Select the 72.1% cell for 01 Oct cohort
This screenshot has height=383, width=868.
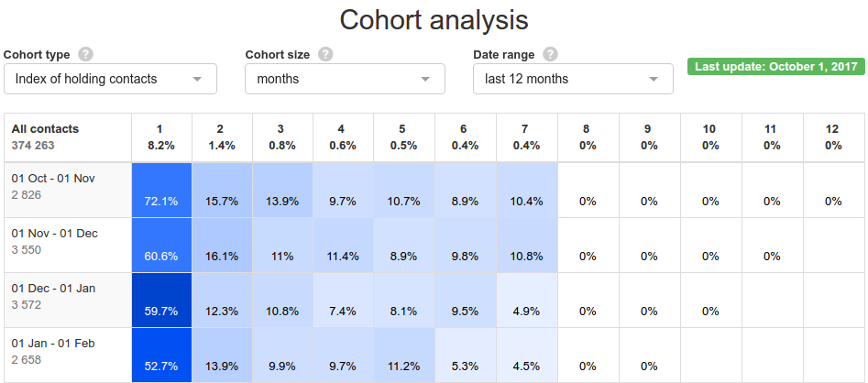(x=161, y=191)
